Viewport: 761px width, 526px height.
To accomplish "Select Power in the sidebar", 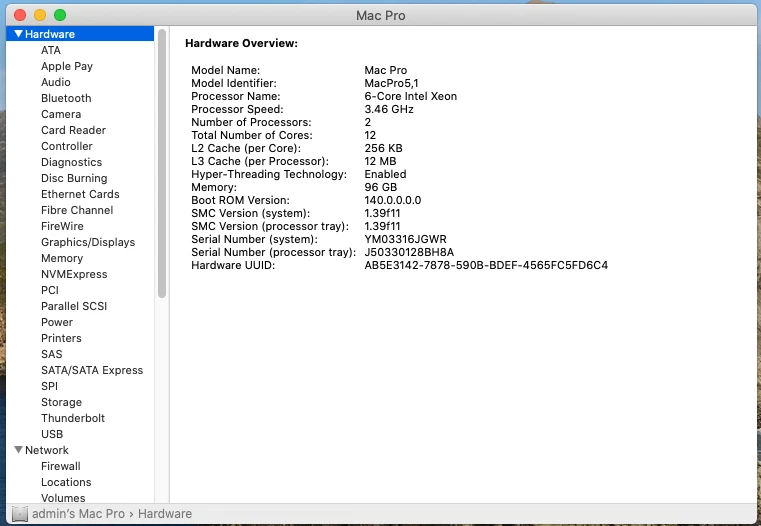I will pos(57,322).
